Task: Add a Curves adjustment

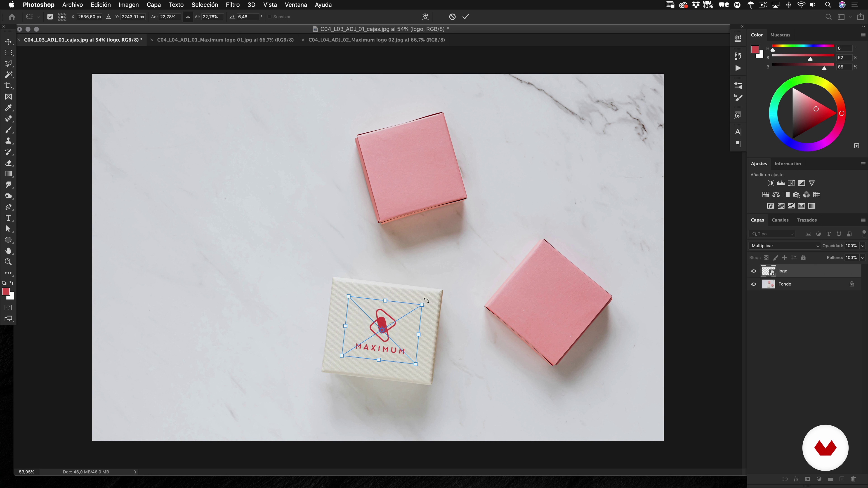Action: pyautogui.click(x=791, y=183)
